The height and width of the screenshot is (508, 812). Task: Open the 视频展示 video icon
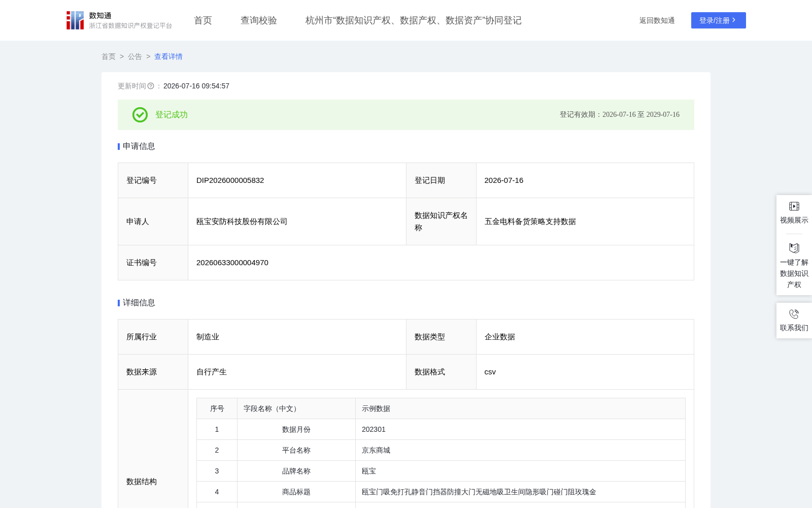tap(794, 206)
